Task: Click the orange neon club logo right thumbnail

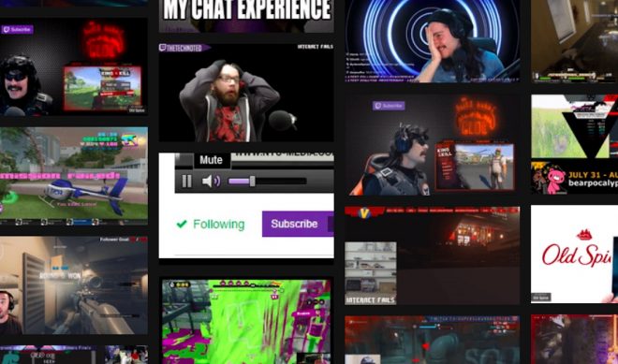Action: tap(476, 116)
